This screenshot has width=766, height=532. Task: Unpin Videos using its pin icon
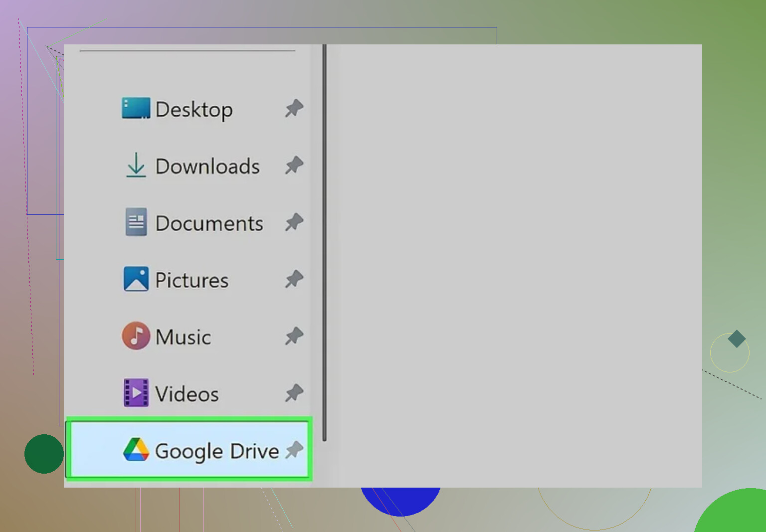[x=294, y=393]
